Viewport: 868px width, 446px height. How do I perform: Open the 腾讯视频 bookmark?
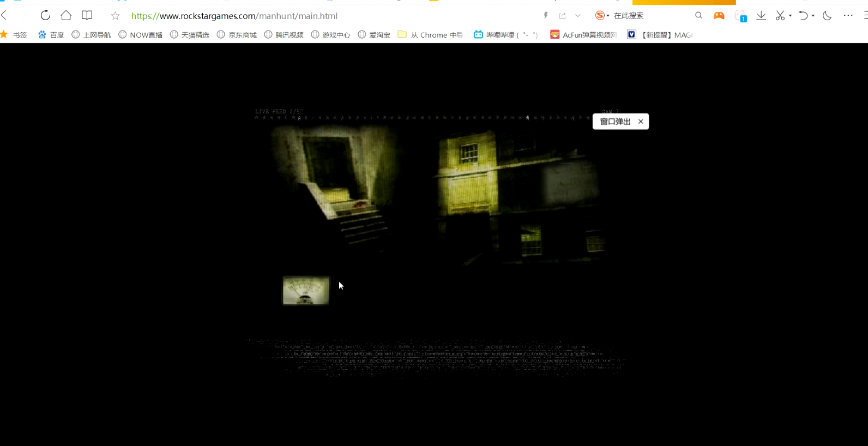[284, 35]
